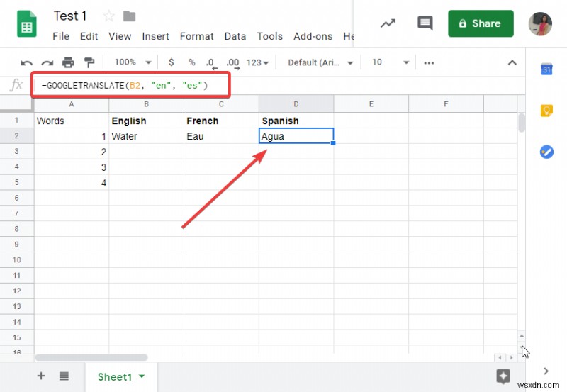Select column A header

(72, 104)
